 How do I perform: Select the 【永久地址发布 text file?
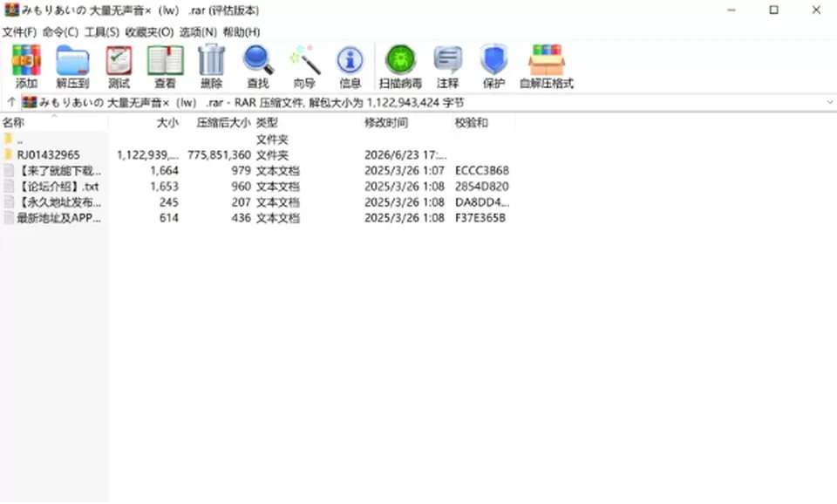tap(58, 202)
